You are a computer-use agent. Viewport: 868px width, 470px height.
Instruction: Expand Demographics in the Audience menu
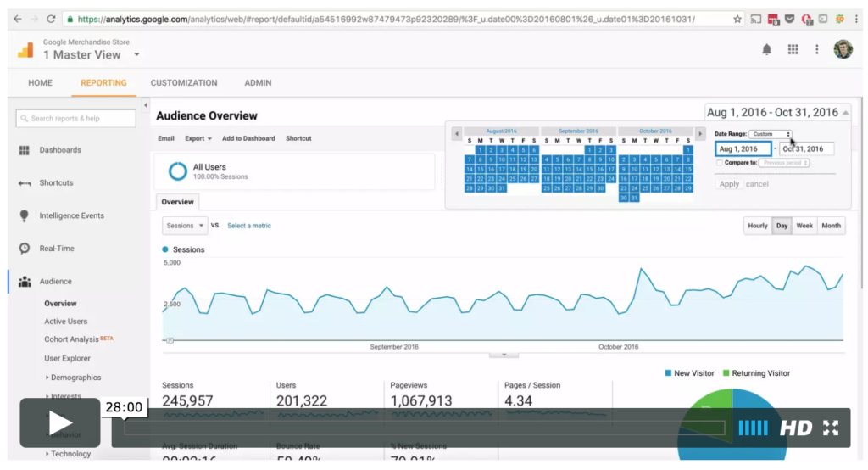73,378
